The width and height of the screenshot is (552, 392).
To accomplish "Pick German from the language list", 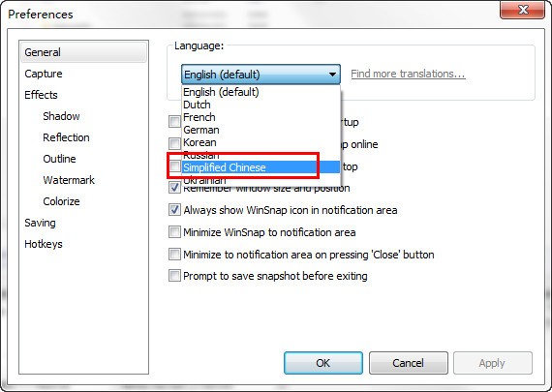I will pyautogui.click(x=261, y=130).
